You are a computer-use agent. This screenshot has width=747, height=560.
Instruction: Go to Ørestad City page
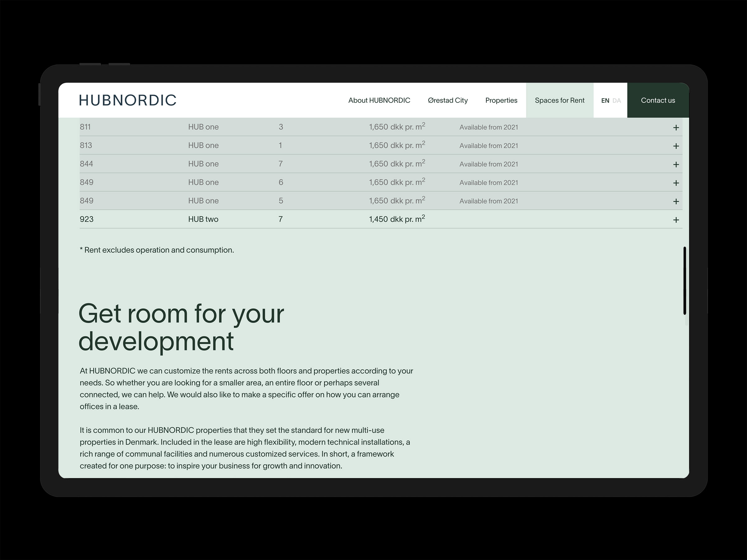(448, 100)
